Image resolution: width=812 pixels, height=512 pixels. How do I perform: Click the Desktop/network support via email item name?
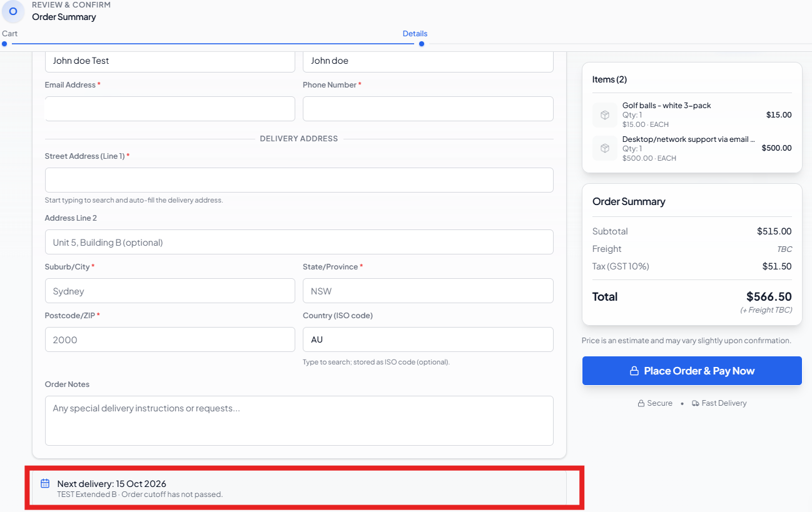click(x=688, y=139)
